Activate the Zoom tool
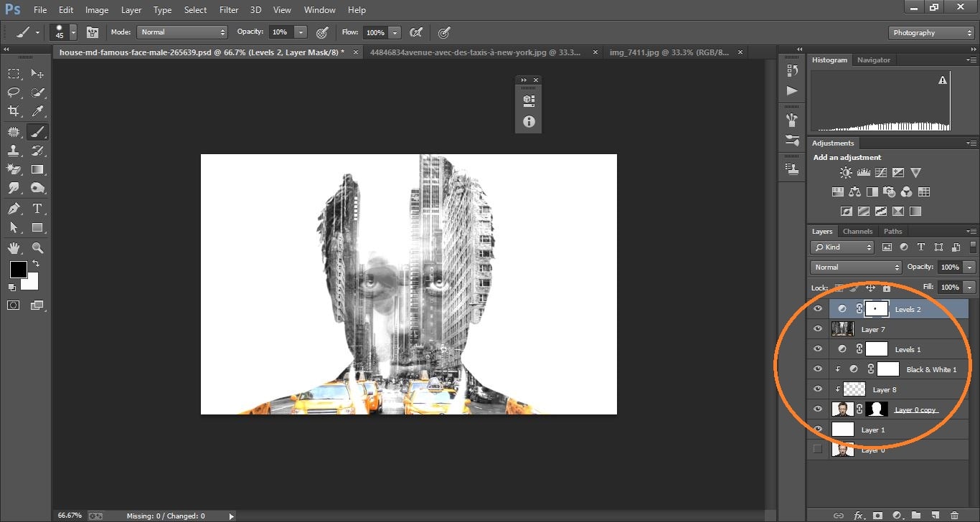This screenshot has width=980, height=522. 38,247
